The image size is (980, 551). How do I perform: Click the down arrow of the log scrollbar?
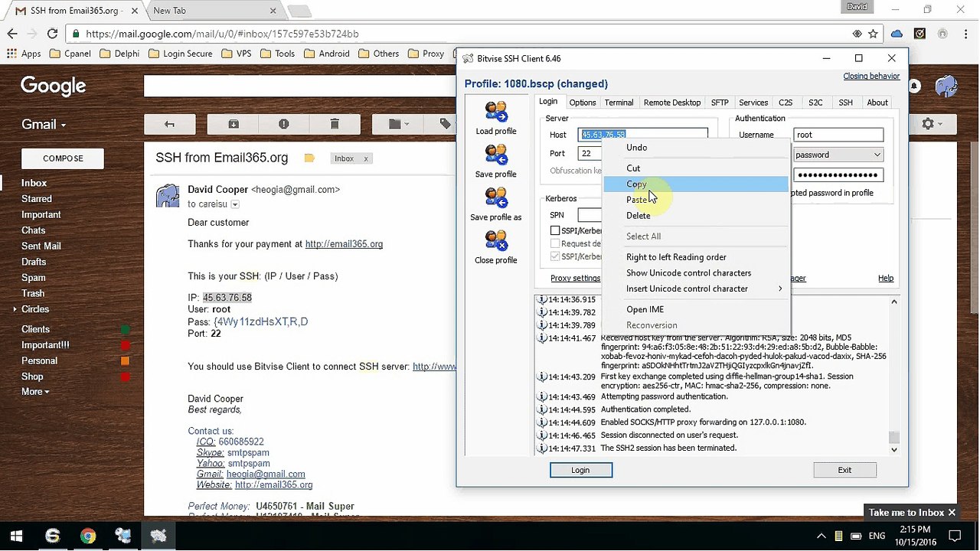pos(893,449)
